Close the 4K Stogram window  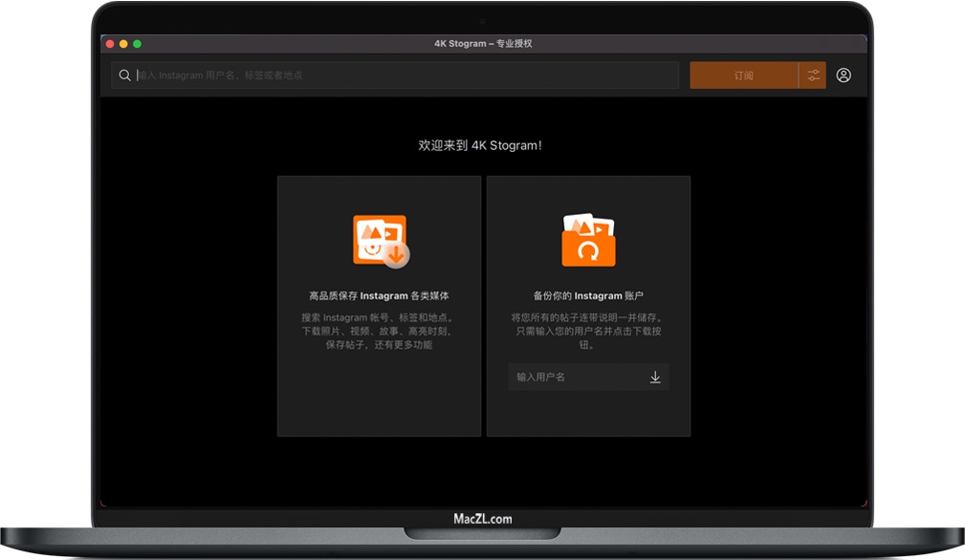point(110,44)
